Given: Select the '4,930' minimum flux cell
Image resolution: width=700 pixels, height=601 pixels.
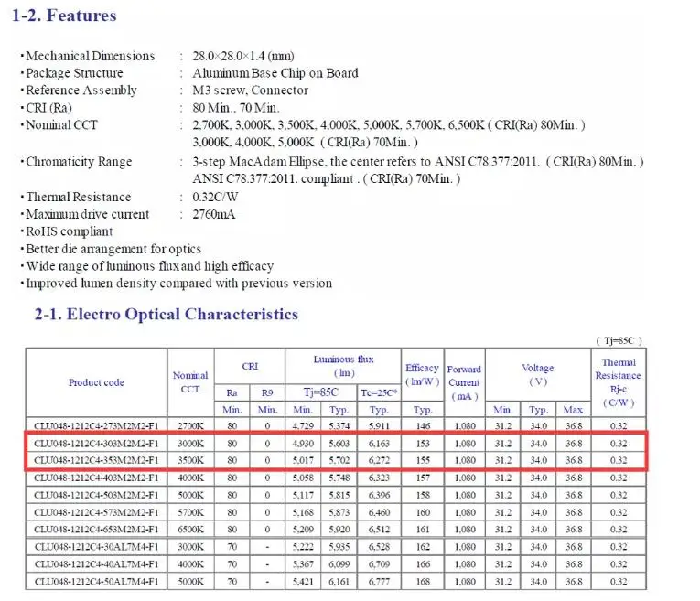Looking at the screenshot, I should 303,444.
